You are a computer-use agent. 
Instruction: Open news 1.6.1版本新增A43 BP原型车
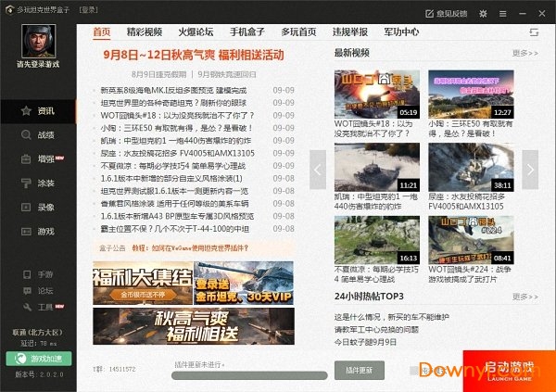tap(177, 217)
